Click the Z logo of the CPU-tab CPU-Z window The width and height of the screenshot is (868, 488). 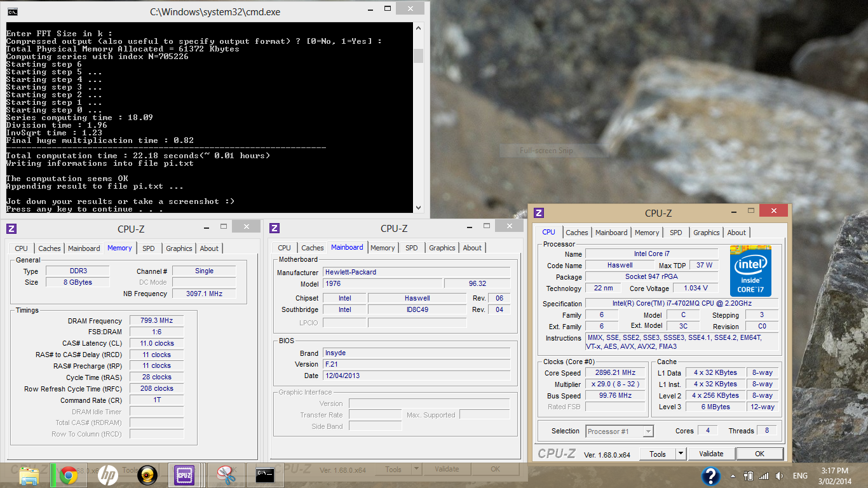539,213
